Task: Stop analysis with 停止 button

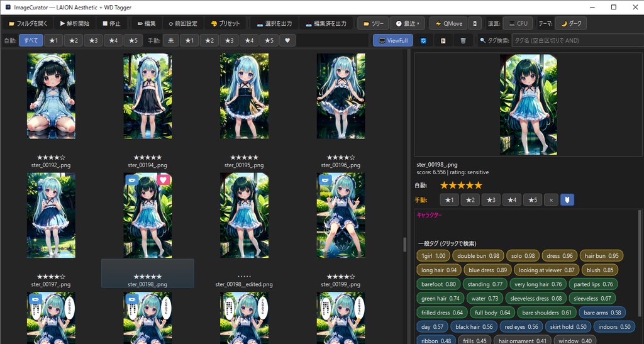Action: [111, 23]
